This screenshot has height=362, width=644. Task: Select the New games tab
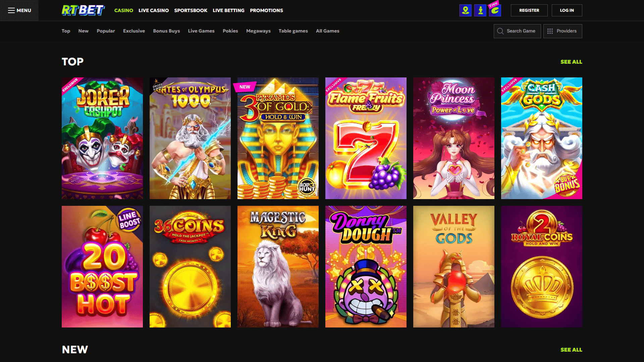pos(84,31)
